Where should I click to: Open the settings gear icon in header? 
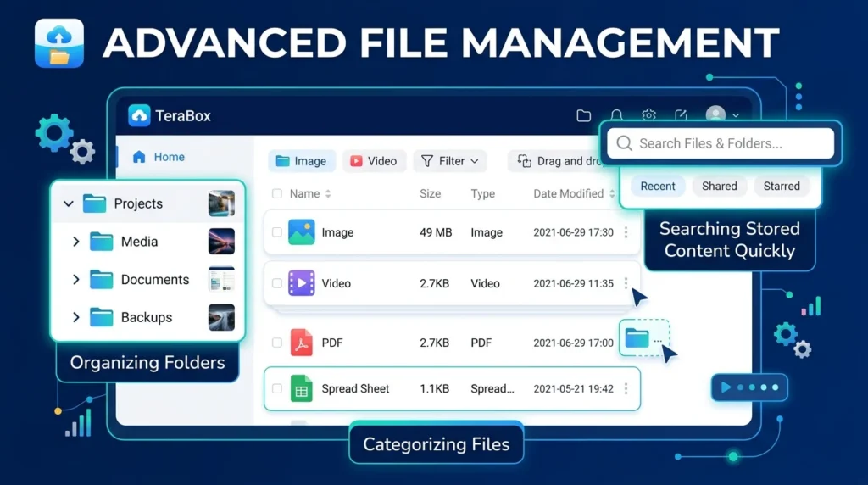pos(648,115)
